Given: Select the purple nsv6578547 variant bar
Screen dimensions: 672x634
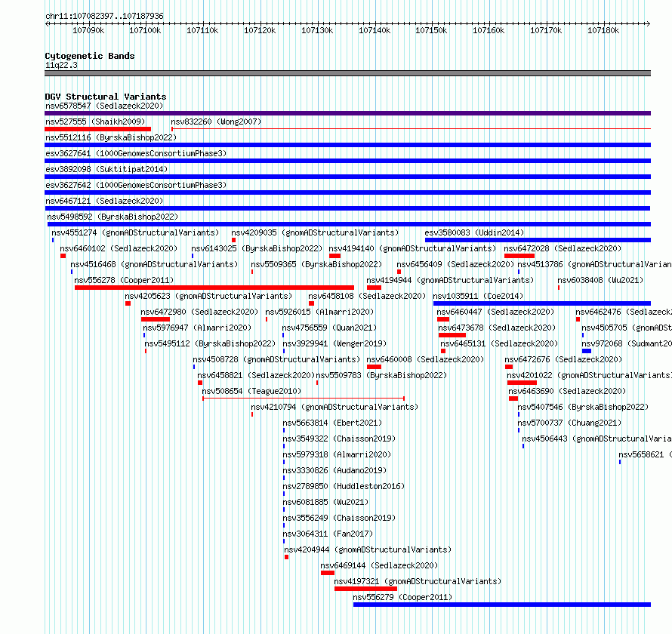Looking at the screenshot, I should point(347,113).
